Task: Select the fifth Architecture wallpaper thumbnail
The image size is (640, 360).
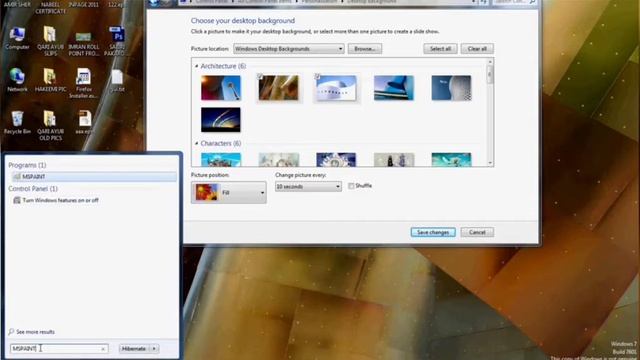Action: click(x=451, y=88)
